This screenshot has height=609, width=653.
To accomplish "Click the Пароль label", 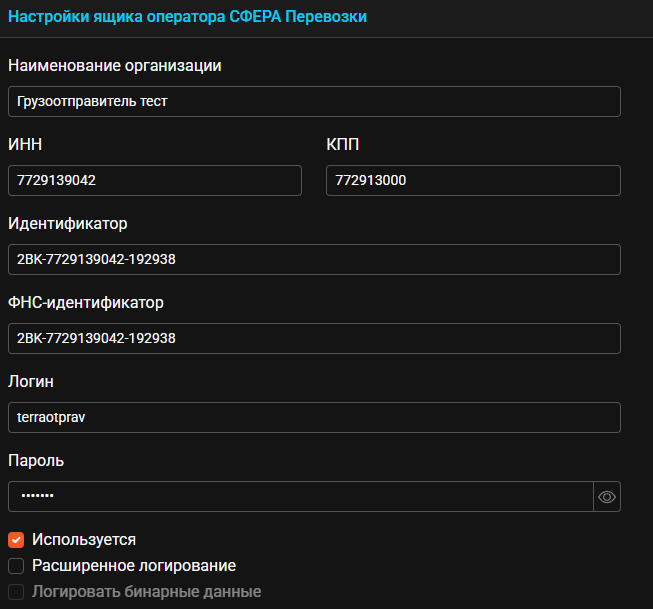I will click(x=36, y=461).
